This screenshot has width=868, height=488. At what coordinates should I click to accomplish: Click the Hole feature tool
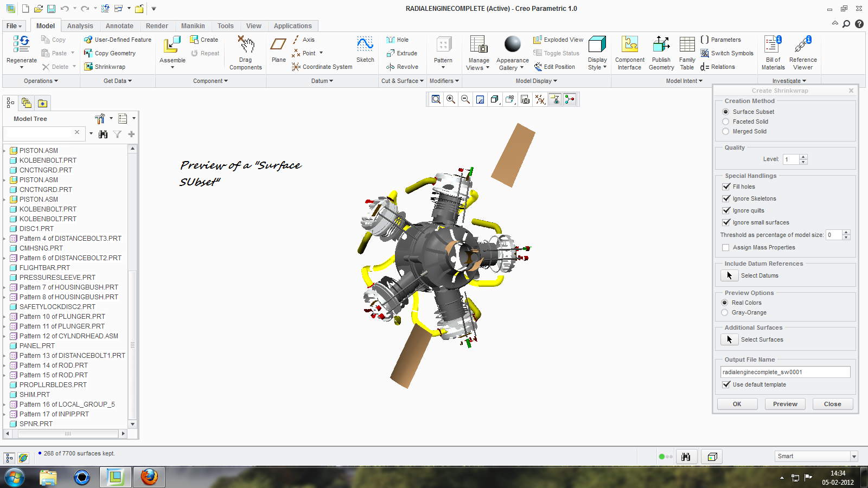(398, 40)
